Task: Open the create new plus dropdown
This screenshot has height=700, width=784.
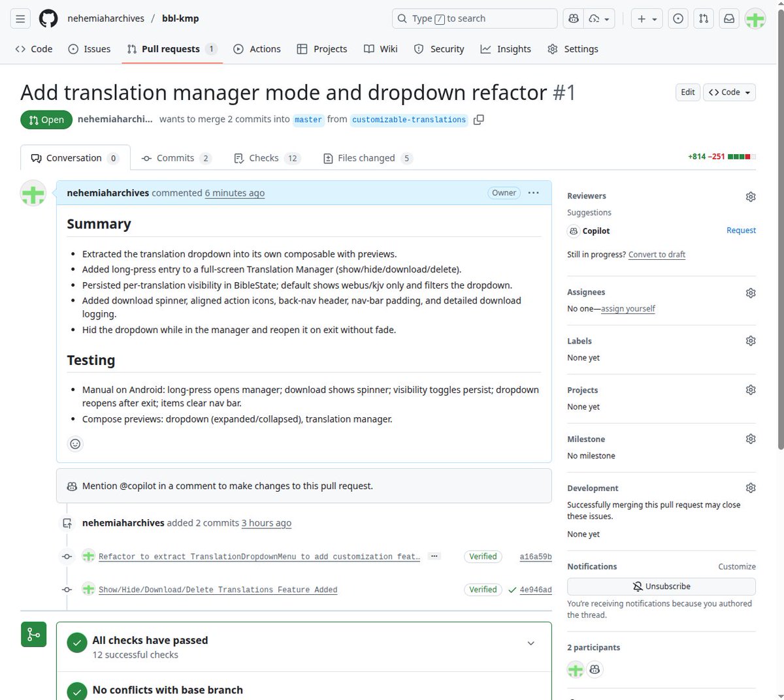Action: [x=647, y=19]
